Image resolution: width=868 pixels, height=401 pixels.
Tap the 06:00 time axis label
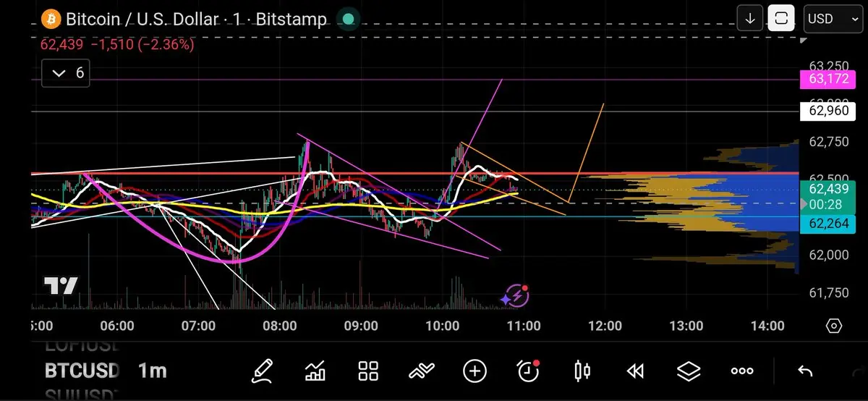click(x=116, y=326)
